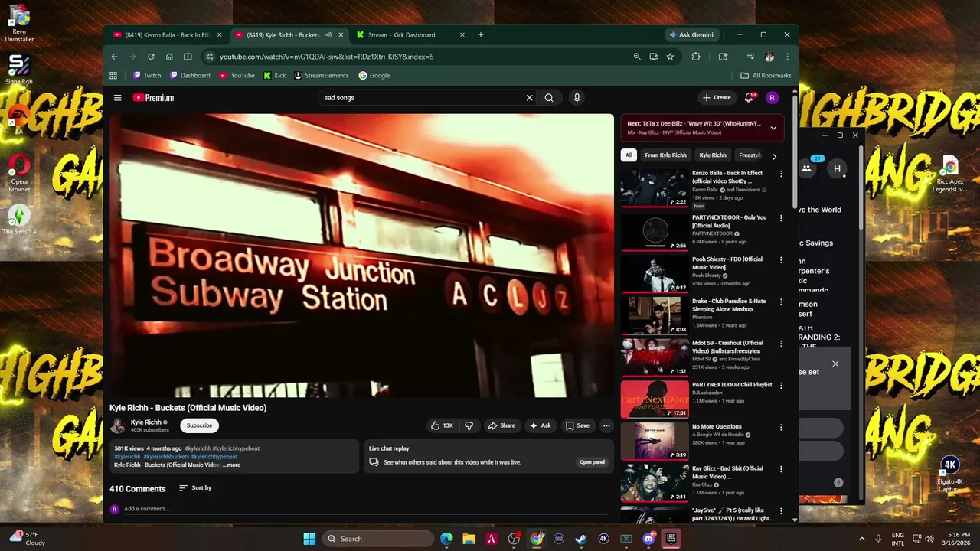This screenshot has width=980, height=551.
Task: Subscribe to the Kyle Richh channel
Action: pyautogui.click(x=199, y=425)
